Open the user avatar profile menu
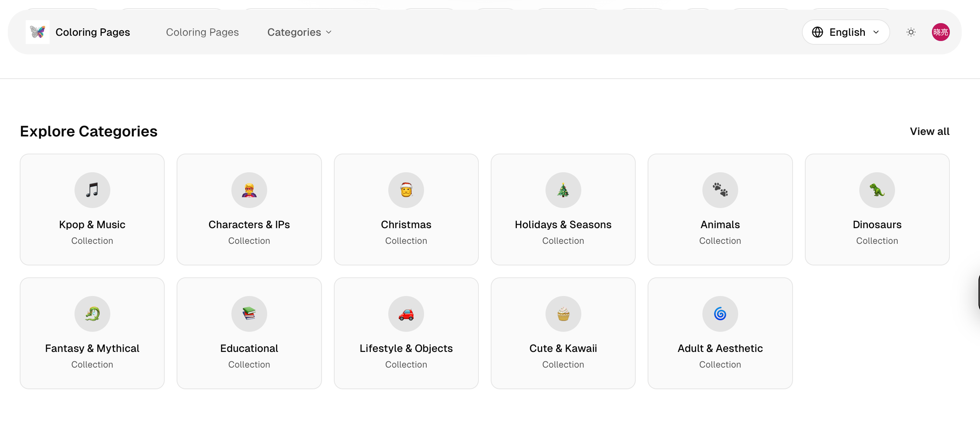Screen dimensions: 980x425 (940, 32)
